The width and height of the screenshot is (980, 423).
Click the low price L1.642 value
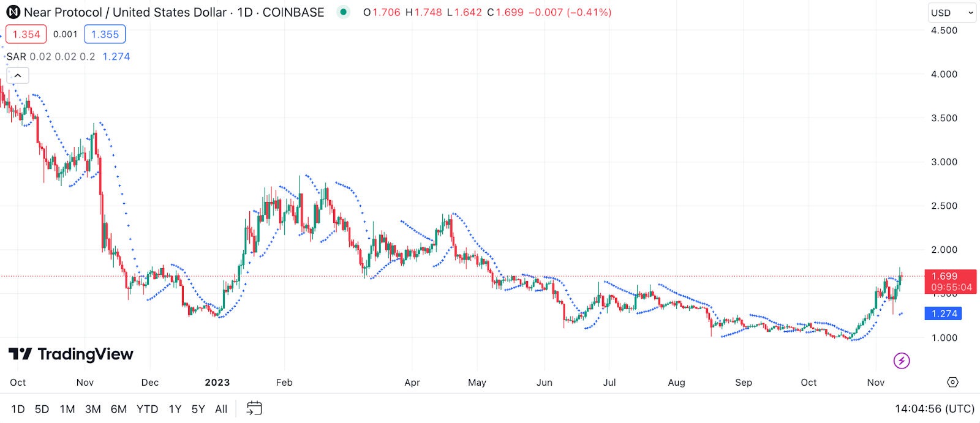[x=464, y=12]
